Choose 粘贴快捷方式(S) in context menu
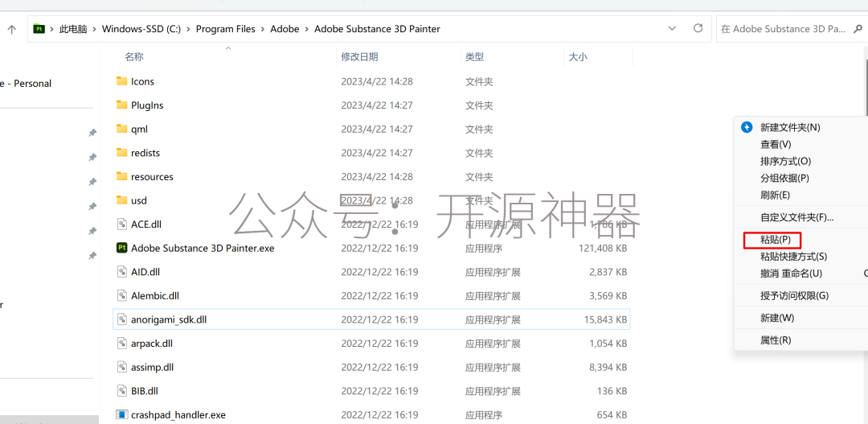The height and width of the screenshot is (424, 868). point(794,257)
